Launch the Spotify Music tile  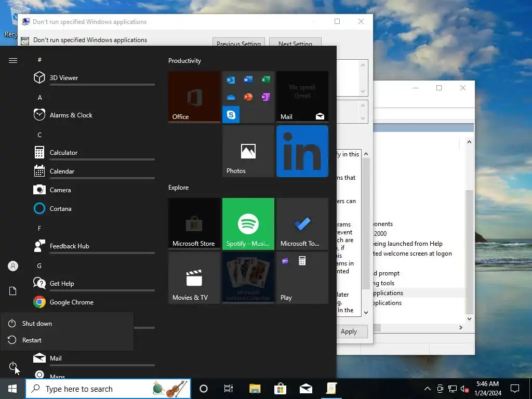[248, 223]
